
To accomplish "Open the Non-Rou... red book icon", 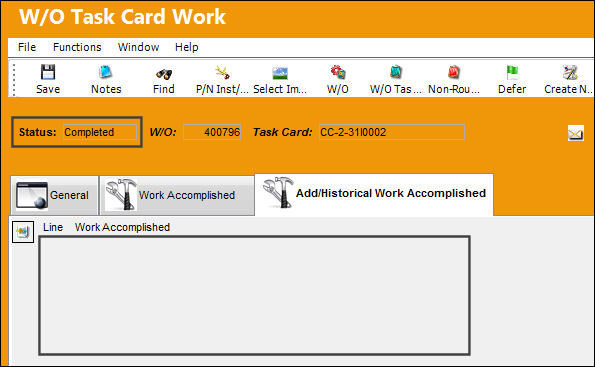I will pos(454,72).
